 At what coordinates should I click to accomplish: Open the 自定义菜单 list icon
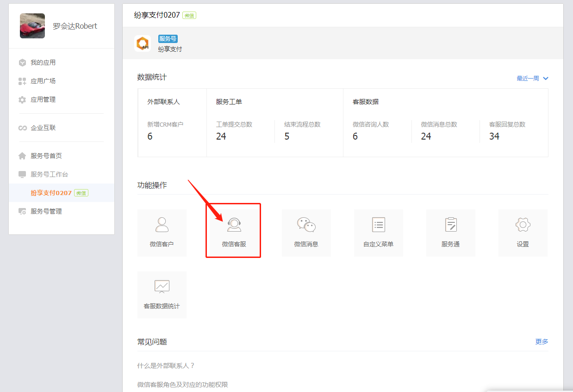click(378, 225)
